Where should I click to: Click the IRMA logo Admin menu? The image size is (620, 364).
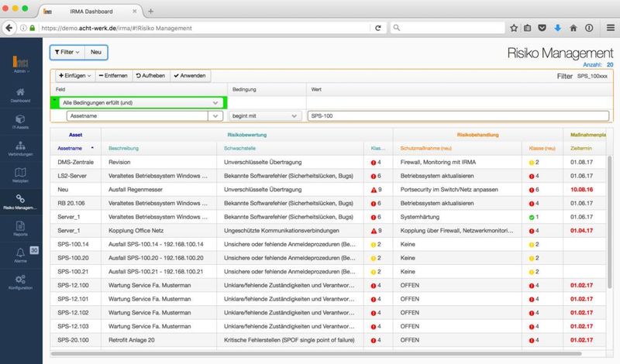[20, 64]
